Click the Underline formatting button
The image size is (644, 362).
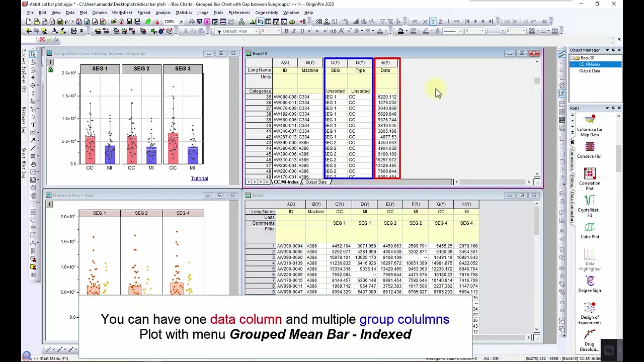(302, 31)
